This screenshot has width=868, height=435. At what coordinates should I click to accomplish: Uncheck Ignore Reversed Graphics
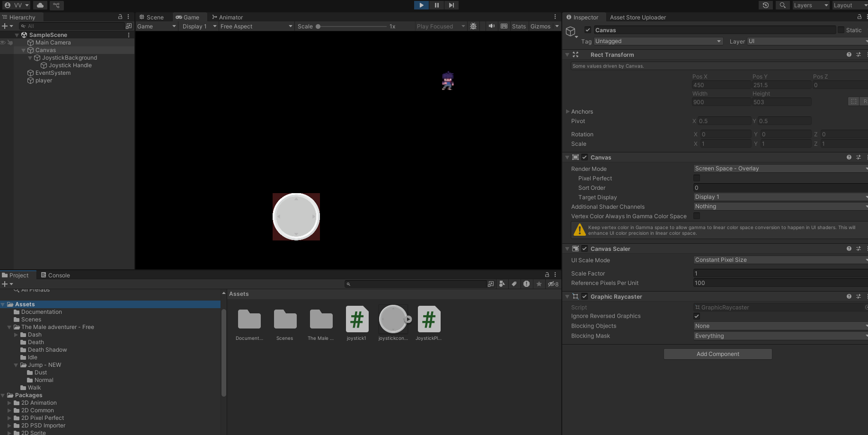[697, 316]
